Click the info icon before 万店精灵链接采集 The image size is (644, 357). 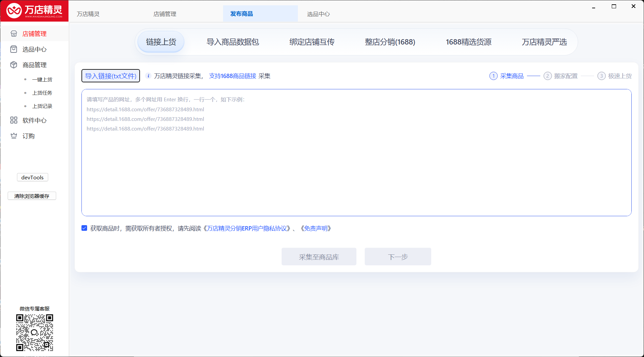click(148, 76)
